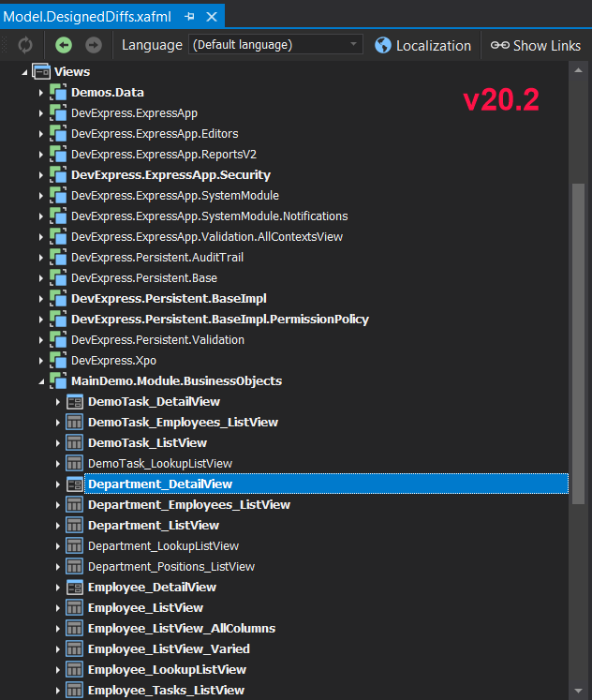The width and height of the screenshot is (592, 700).
Task: Open the Language dropdown
Action: click(275, 45)
